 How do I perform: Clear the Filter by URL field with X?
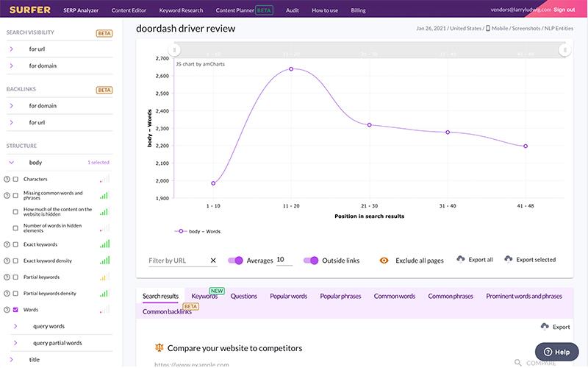click(213, 261)
